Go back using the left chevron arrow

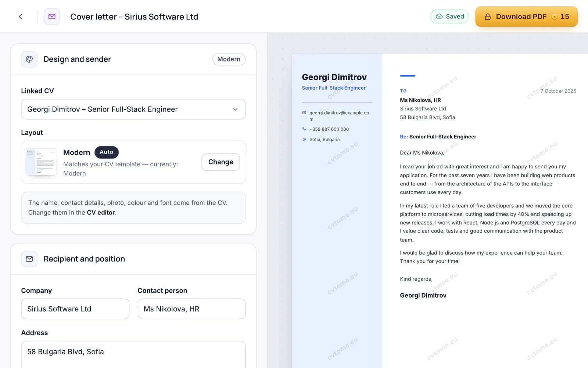21,17
